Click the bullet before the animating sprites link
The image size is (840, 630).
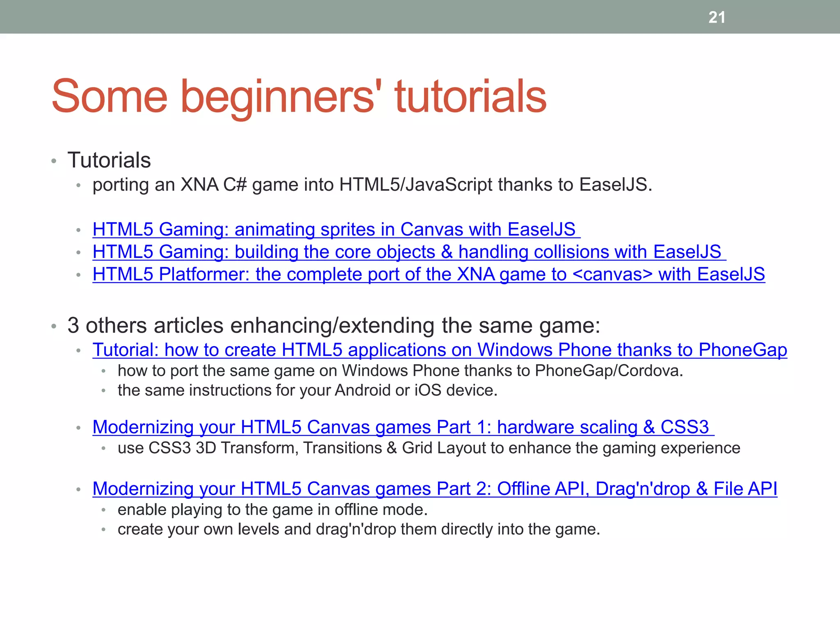[x=78, y=231]
